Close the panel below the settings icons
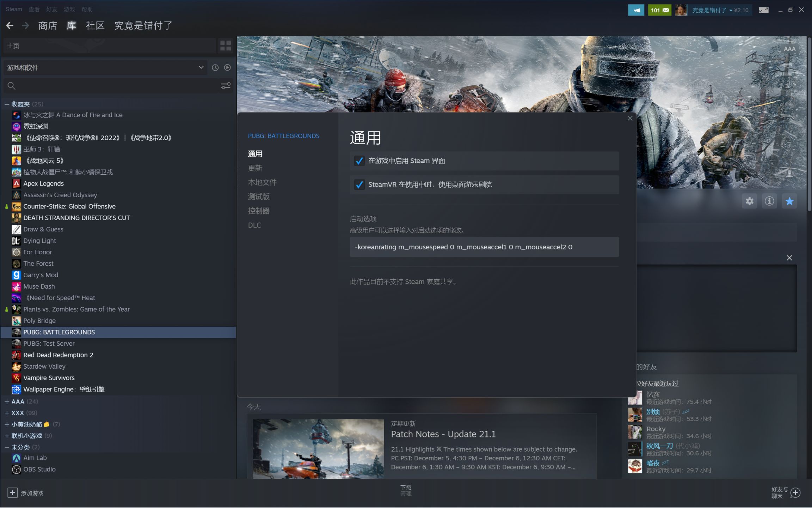812x508 pixels. tap(789, 258)
